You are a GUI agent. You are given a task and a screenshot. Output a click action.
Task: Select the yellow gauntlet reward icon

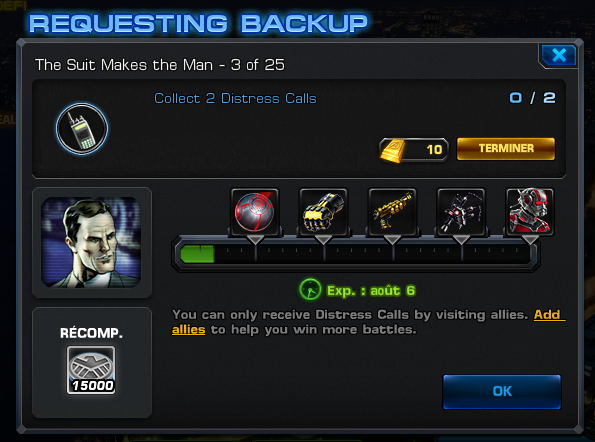323,212
